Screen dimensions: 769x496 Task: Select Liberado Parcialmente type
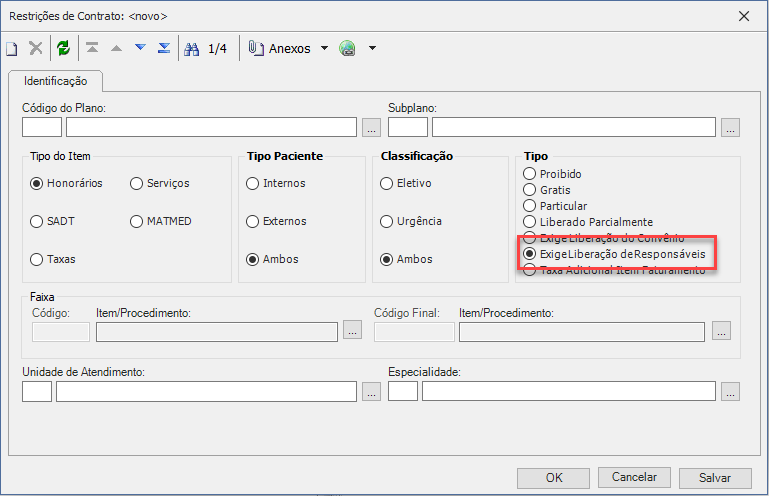[588, 222]
